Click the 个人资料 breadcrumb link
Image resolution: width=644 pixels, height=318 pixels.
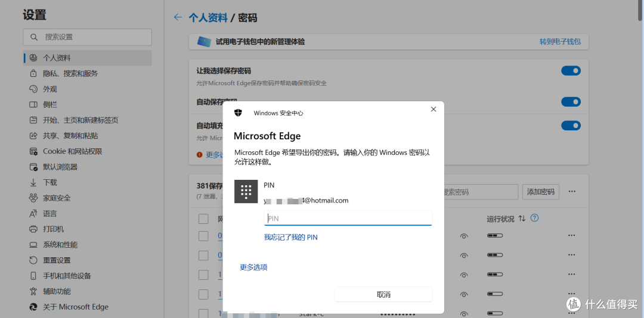208,18
